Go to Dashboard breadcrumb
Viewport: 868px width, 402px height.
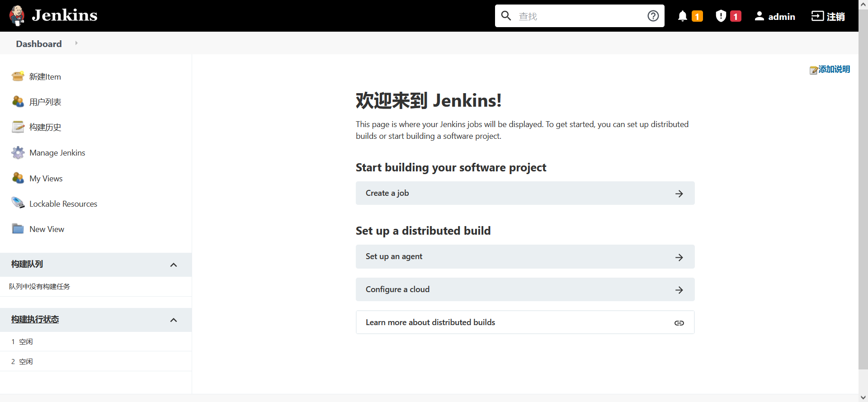39,44
